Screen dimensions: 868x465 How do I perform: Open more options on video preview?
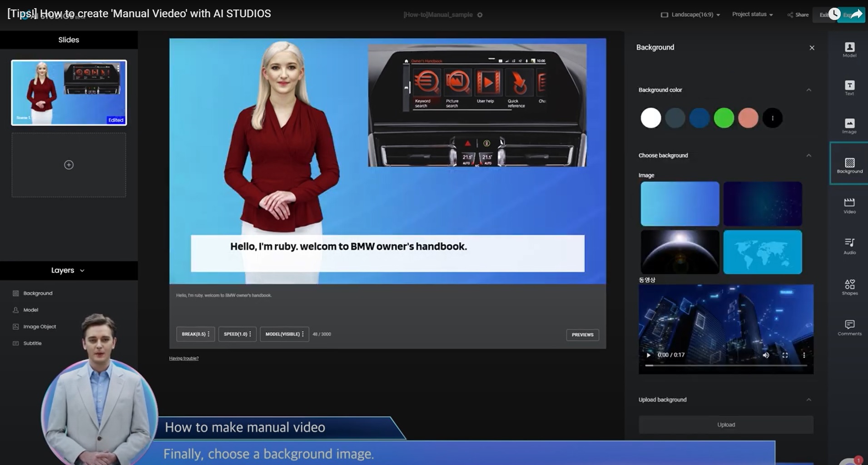pos(804,355)
